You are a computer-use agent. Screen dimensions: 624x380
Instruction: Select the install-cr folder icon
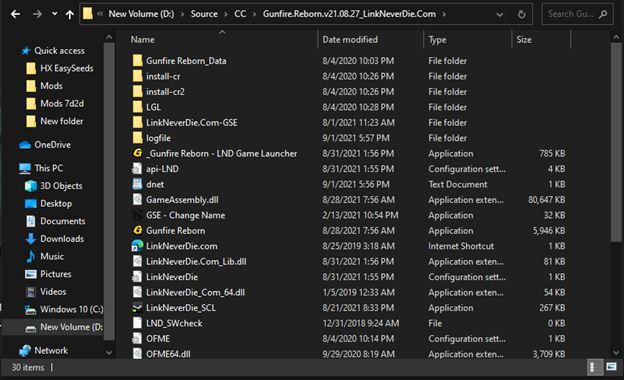click(137, 76)
